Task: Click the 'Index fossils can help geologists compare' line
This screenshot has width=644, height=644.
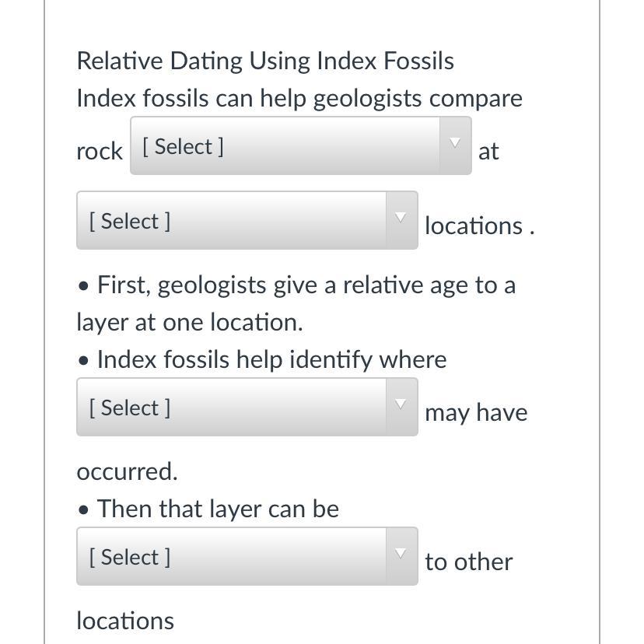Action: [x=299, y=99]
